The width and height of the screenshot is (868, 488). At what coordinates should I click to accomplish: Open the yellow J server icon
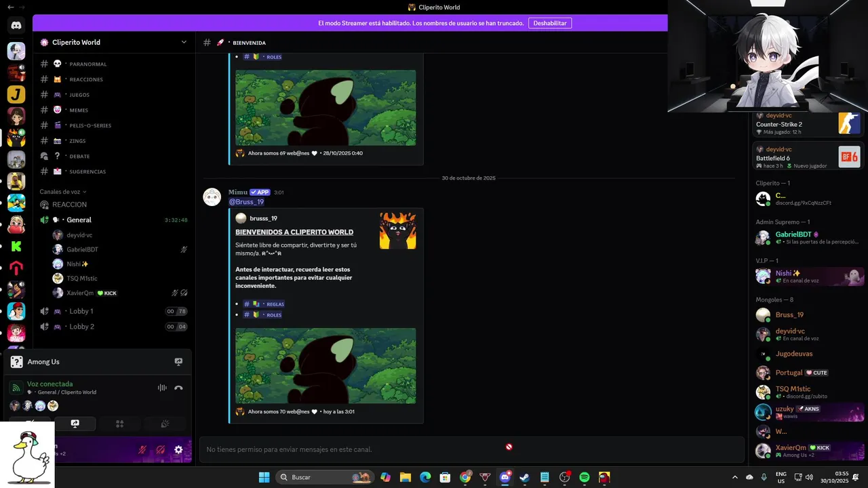[16, 94]
